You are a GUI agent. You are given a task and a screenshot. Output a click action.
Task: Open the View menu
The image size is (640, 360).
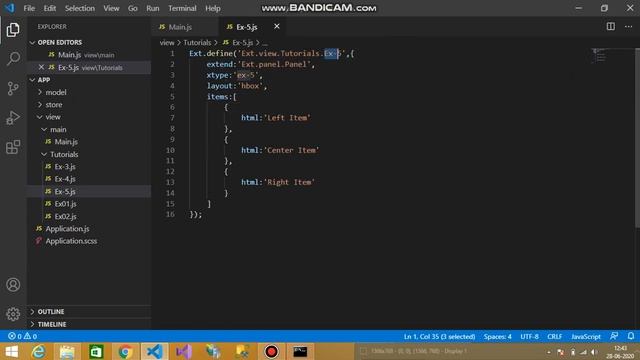(111, 8)
